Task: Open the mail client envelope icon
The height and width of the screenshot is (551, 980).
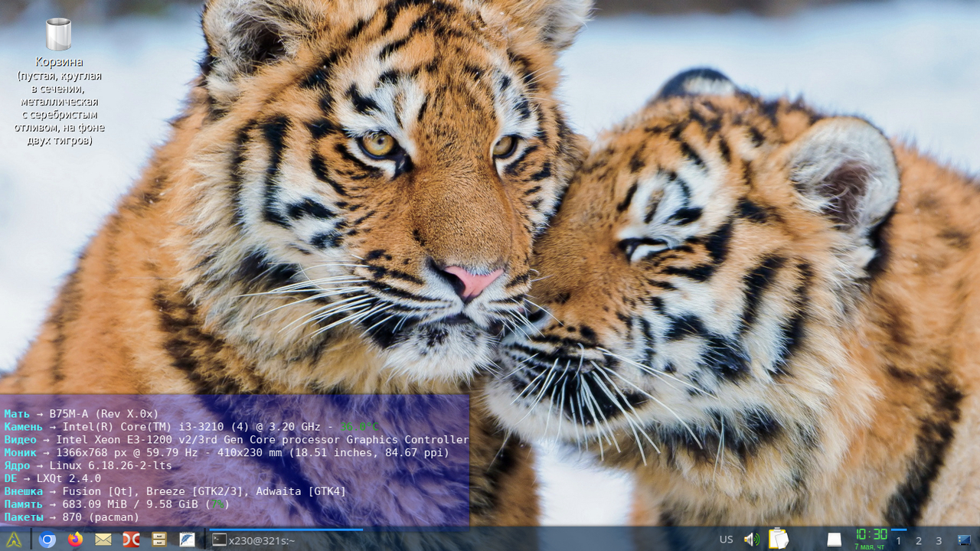Action: tap(103, 540)
